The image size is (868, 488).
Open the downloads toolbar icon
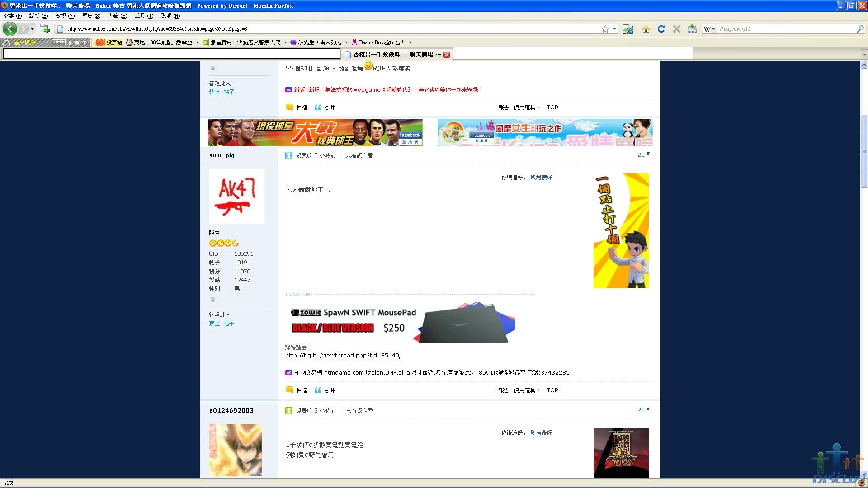point(692,29)
